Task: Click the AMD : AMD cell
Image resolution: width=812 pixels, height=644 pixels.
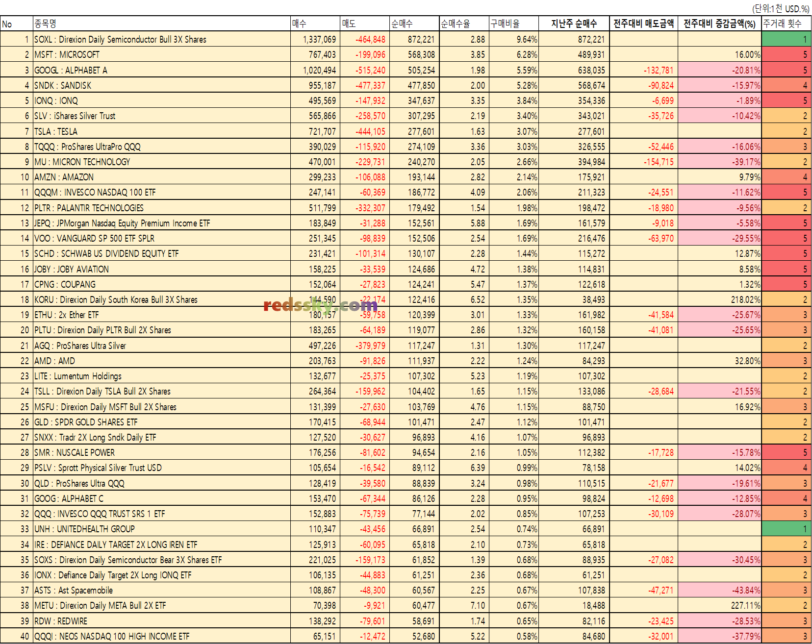Action: 162,361
